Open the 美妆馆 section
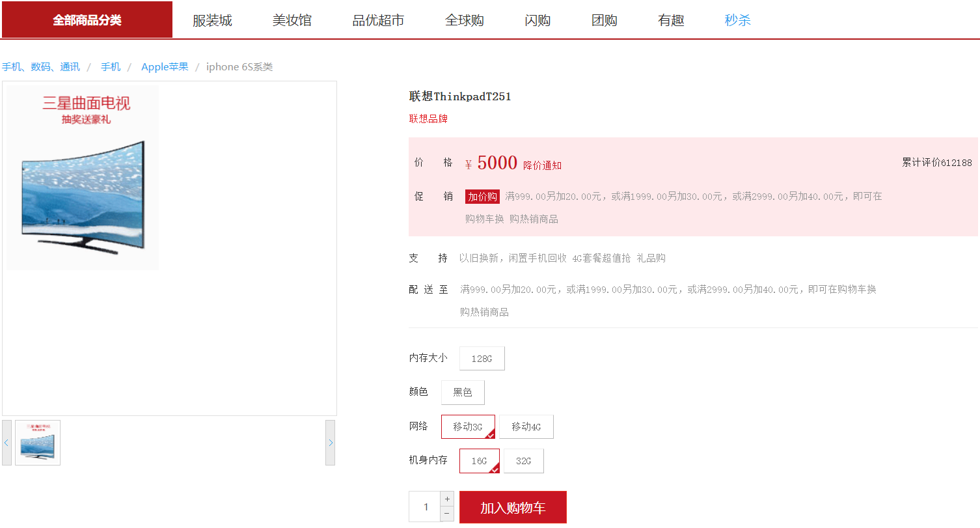The height and width of the screenshot is (528, 980). [x=292, y=20]
